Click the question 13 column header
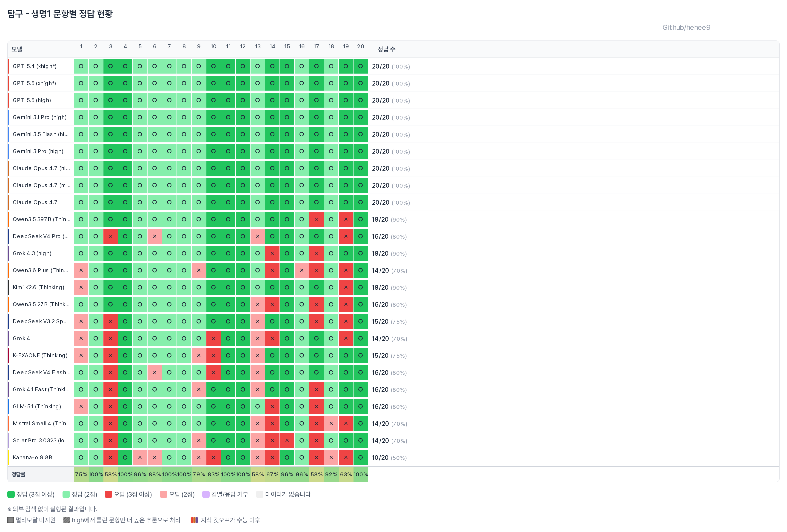Viewport: 787px width, 532px height. (x=258, y=46)
